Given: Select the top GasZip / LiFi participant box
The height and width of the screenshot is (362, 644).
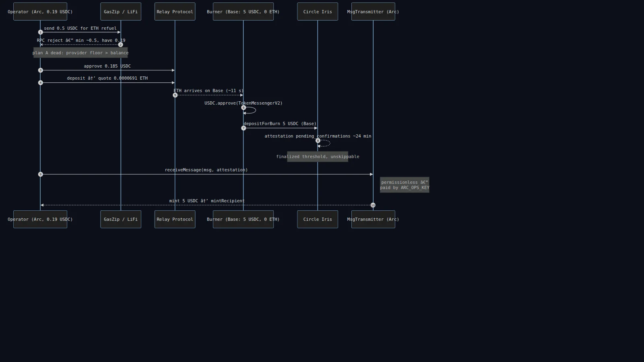Looking at the screenshot, I should pyautogui.click(x=121, y=12).
